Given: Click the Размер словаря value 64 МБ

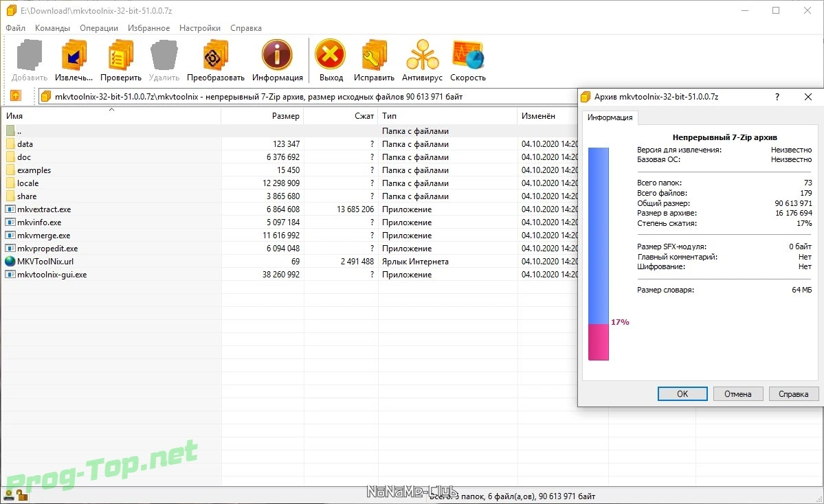Looking at the screenshot, I should point(802,290).
